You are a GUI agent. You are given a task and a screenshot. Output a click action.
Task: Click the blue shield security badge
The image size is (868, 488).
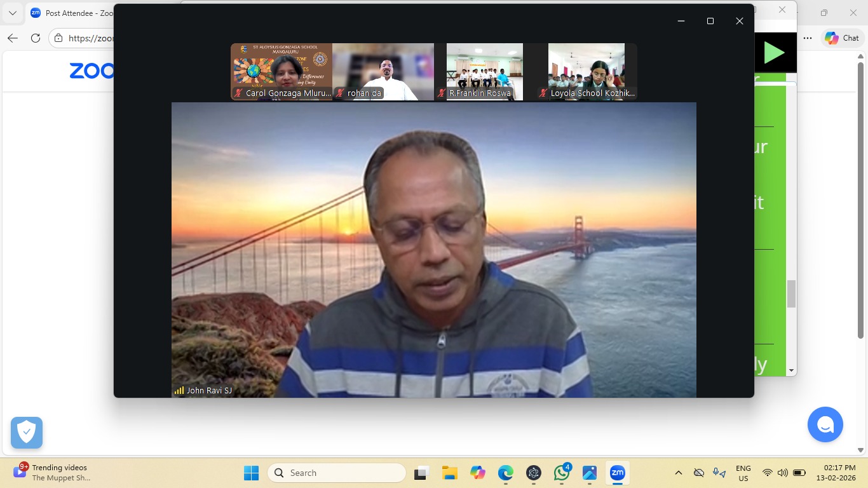click(27, 433)
